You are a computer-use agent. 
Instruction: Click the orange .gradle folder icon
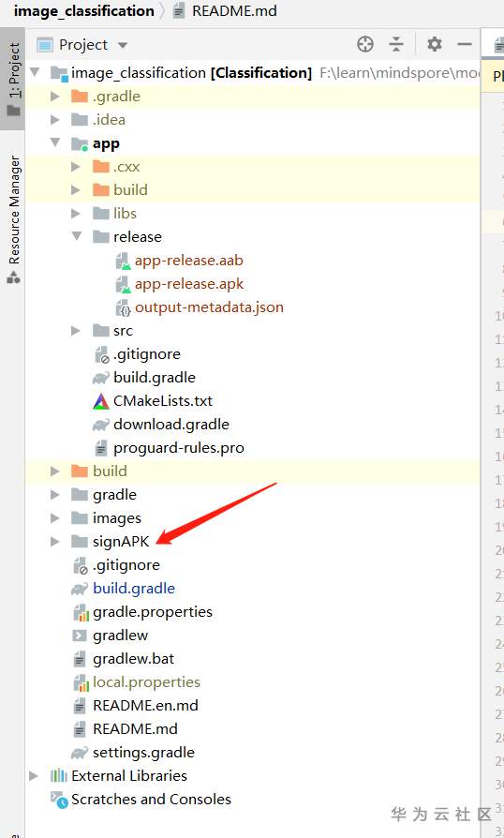80,97
